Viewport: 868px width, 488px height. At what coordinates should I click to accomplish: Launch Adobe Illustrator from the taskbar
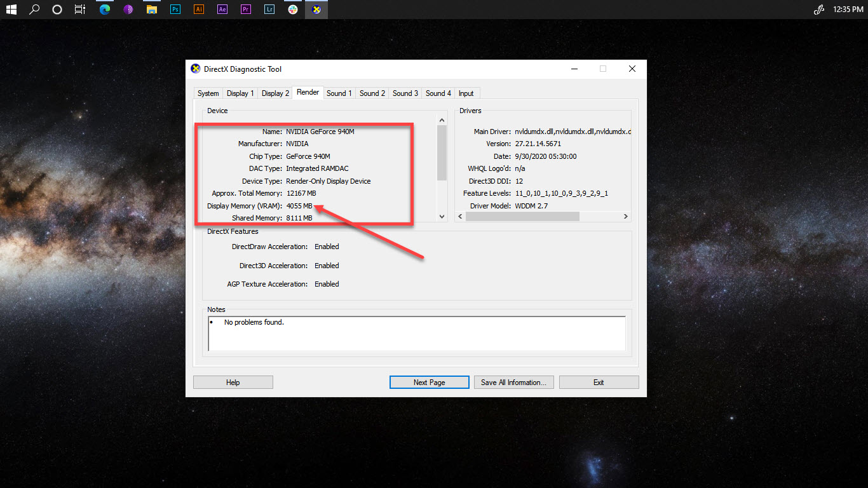tap(198, 9)
